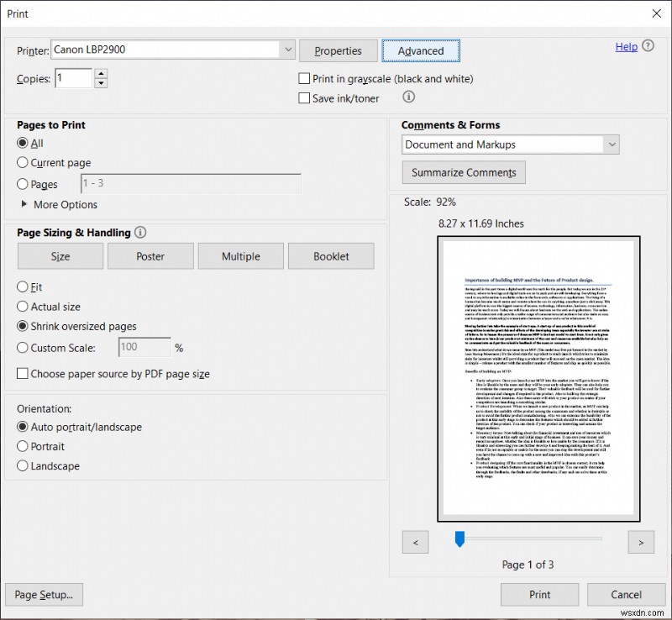Click the Summarize Comments button
The image size is (672, 620).
463,172
